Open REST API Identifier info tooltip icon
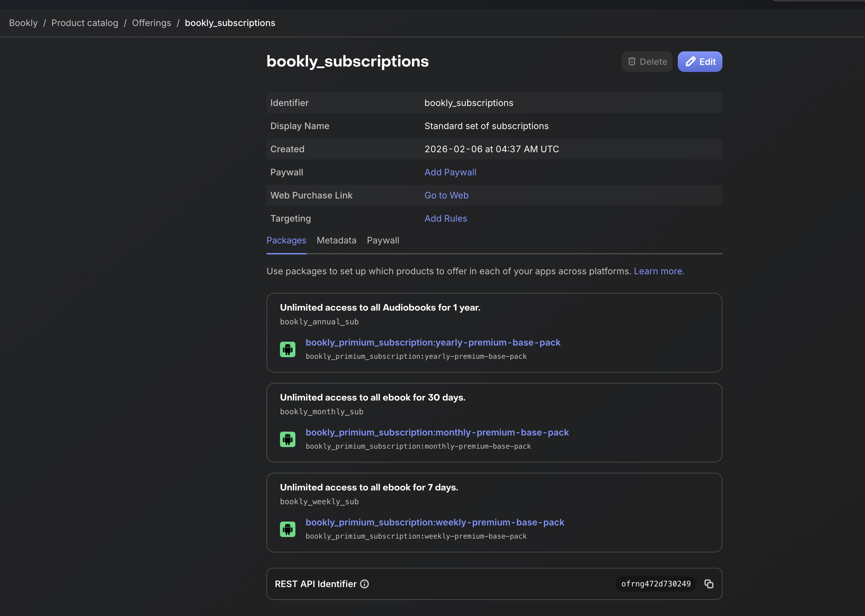This screenshot has width=865, height=616. click(x=364, y=584)
